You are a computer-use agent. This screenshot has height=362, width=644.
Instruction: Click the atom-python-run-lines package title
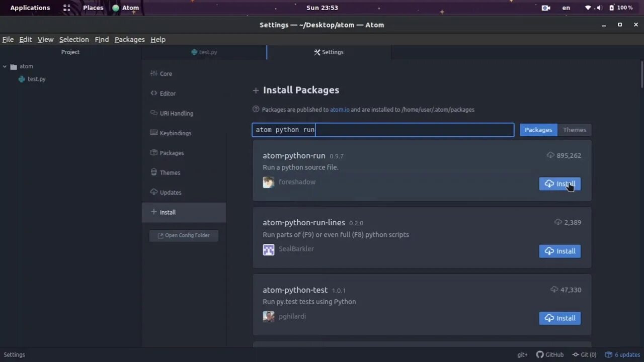(x=304, y=222)
